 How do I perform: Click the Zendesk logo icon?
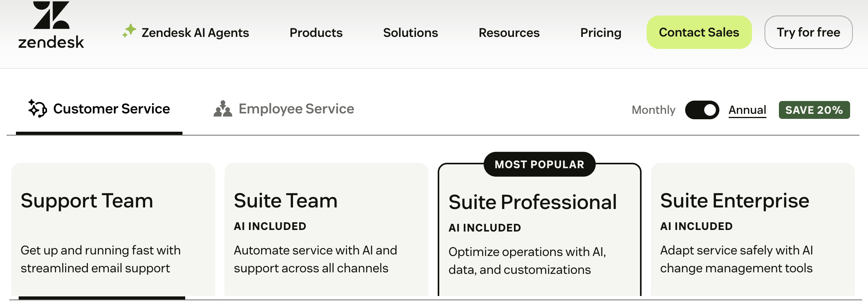tap(51, 25)
